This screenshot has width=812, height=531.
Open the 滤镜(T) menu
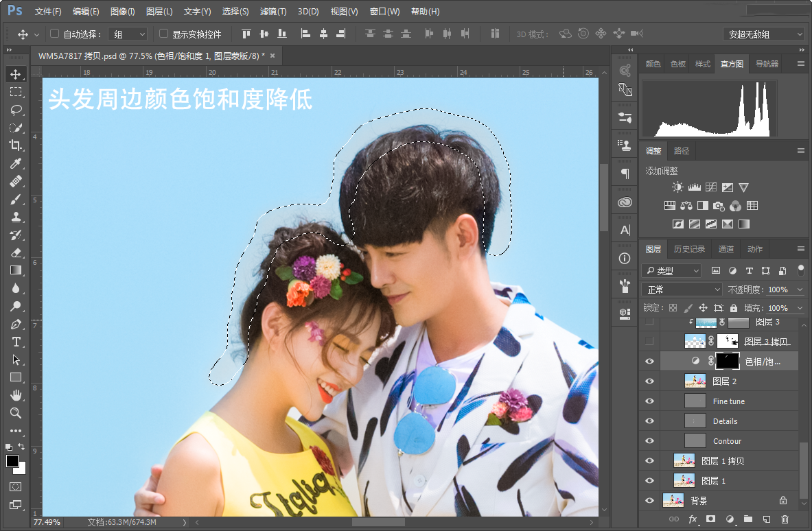pos(273,12)
